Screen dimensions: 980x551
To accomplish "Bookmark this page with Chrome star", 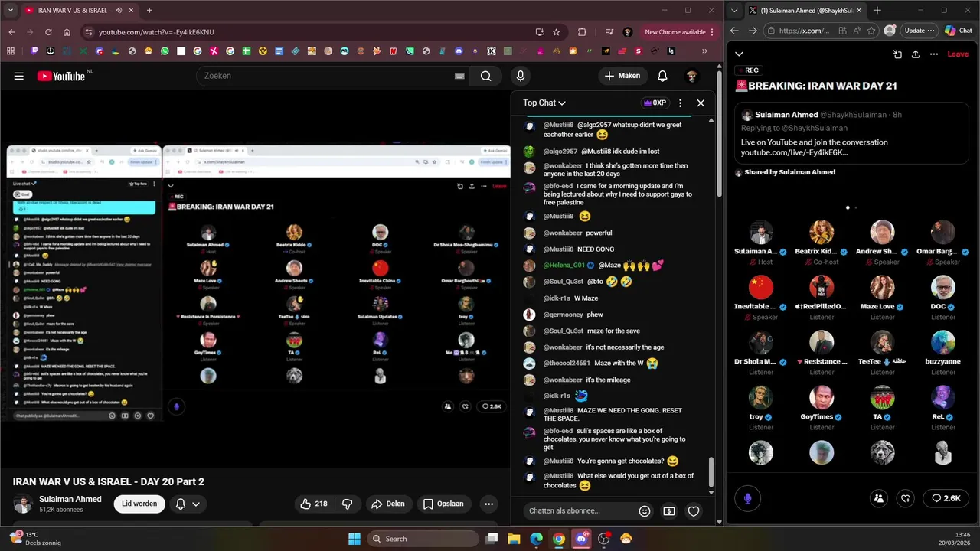I will pos(557,32).
